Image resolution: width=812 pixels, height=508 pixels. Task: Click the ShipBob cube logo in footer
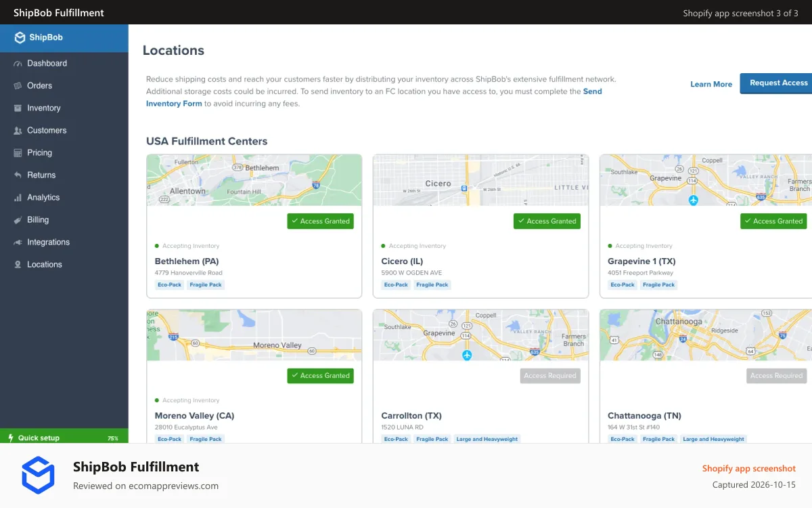[x=38, y=475]
